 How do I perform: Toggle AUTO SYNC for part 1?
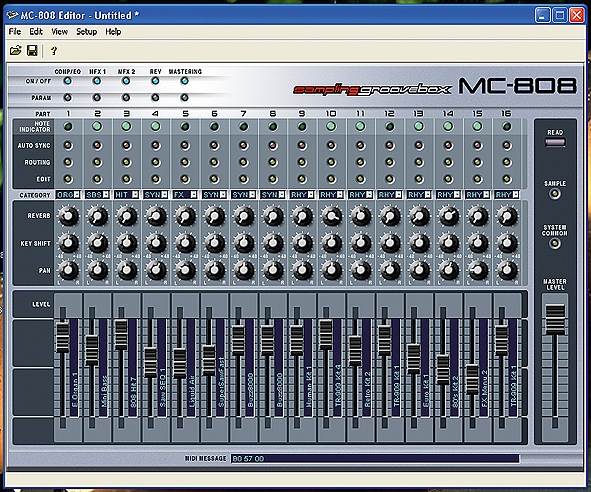[68, 145]
